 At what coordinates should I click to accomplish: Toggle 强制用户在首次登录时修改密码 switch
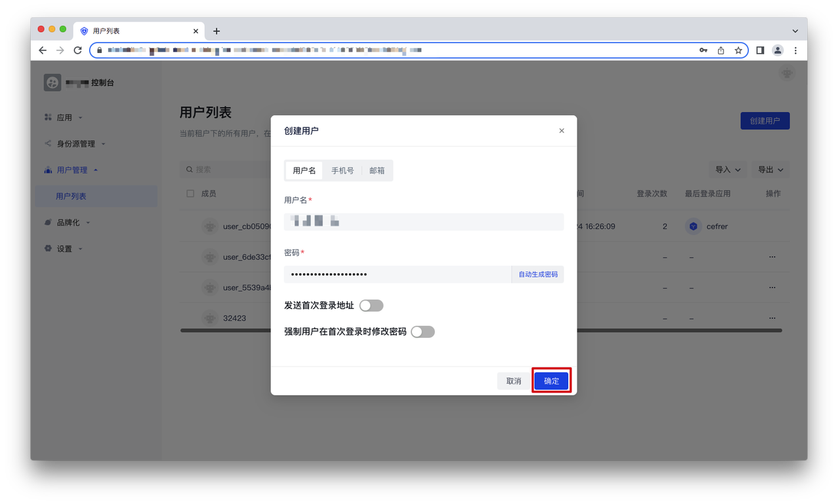coord(423,332)
